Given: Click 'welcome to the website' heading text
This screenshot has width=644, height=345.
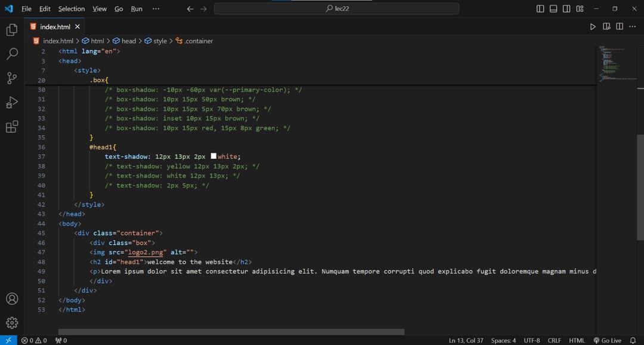Looking at the screenshot, I should click(x=190, y=262).
